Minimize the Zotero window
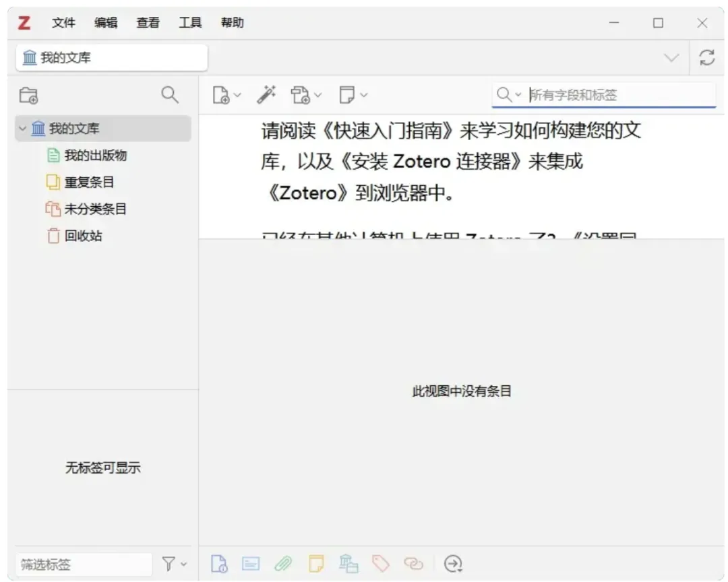728x582 pixels. (x=614, y=23)
